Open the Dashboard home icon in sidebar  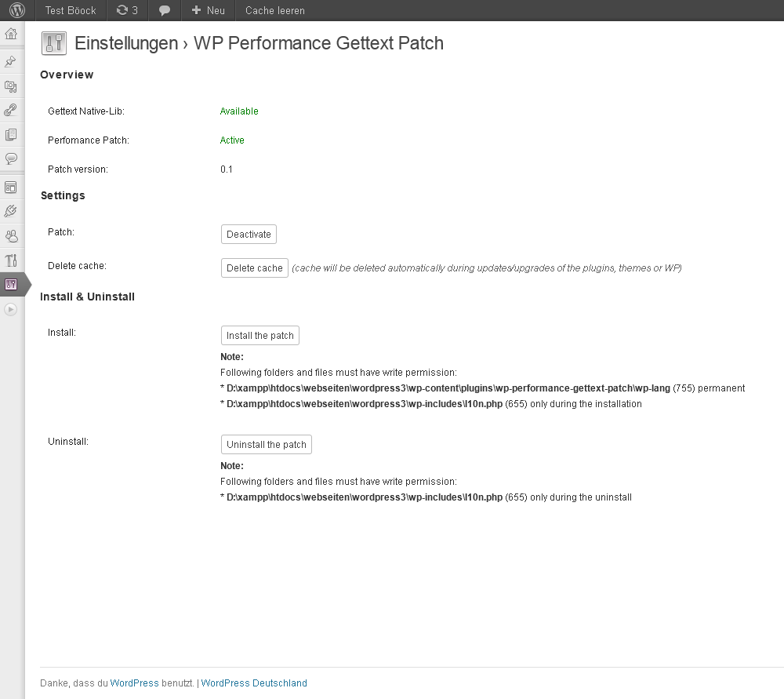(x=11, y=34)
